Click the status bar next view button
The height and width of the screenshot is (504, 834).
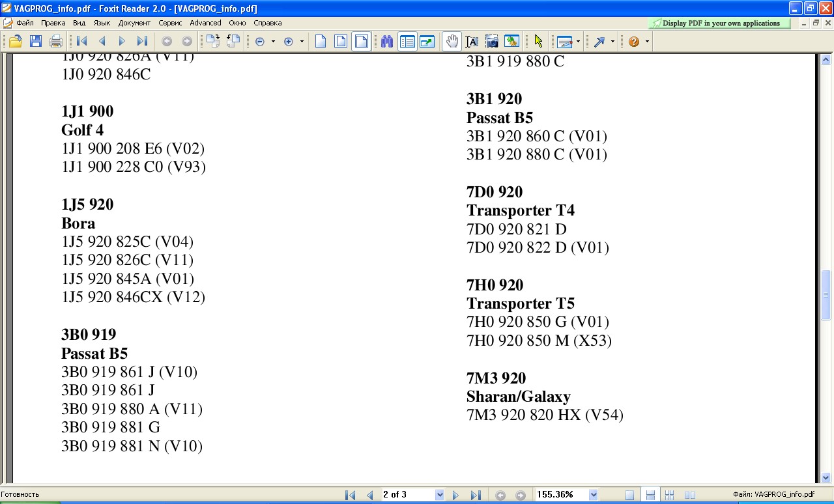[521, 495]
